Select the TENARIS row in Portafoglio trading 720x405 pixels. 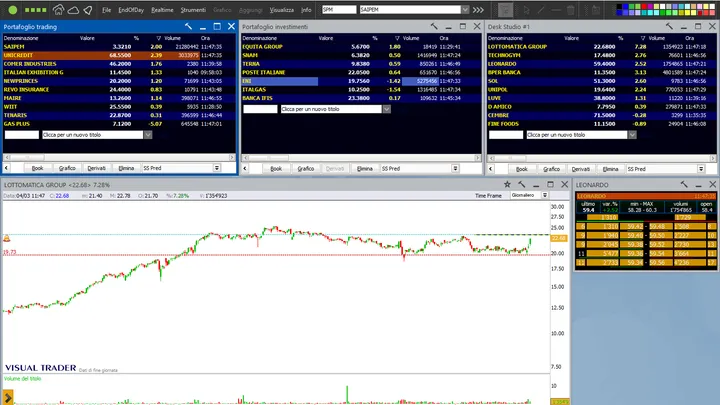coord(119,115)
